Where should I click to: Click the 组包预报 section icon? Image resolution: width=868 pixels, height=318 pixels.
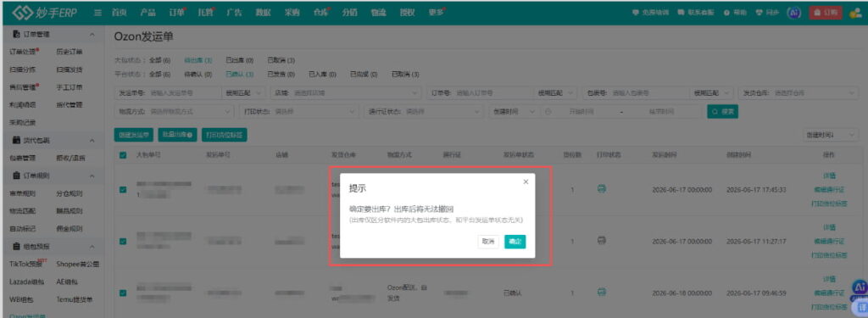[x=16, y=246]
